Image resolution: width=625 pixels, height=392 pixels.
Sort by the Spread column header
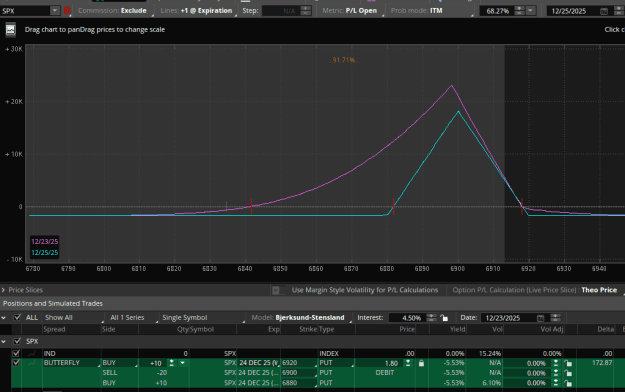point(54,329)
